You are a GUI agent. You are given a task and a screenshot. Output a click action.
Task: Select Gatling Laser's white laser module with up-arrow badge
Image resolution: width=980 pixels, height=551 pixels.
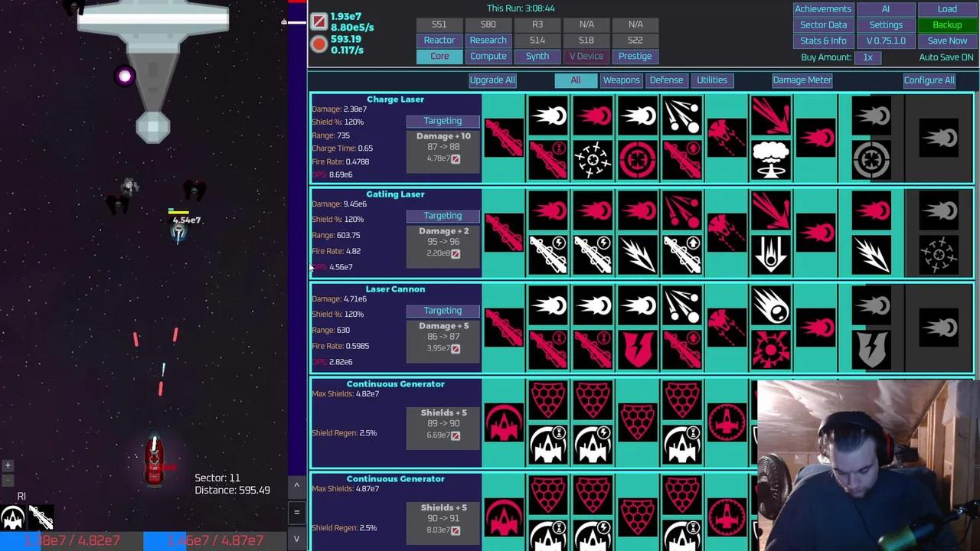pyautogui.click(x=682, y=255)
